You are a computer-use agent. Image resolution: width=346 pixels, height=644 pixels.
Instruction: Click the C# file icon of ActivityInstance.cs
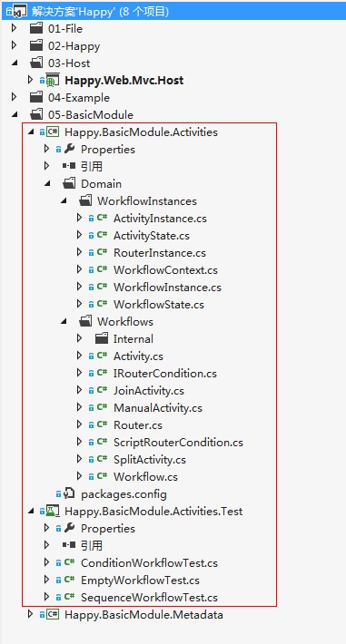point(102,218)
